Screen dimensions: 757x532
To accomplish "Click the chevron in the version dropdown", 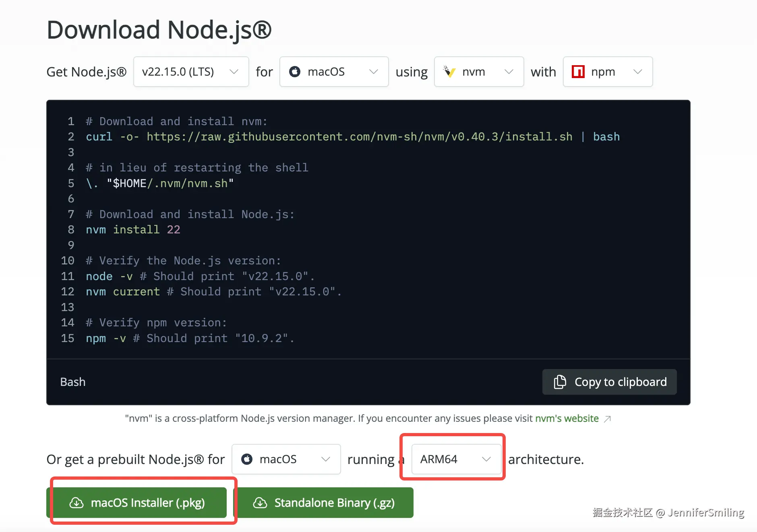I will coord(234,72).
